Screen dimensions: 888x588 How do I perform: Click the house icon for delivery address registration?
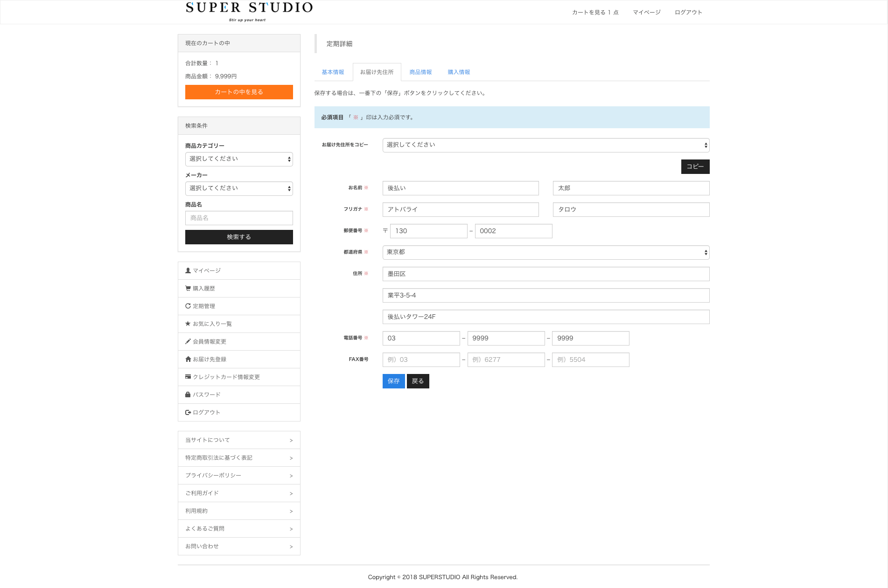[x=188, y=359]
